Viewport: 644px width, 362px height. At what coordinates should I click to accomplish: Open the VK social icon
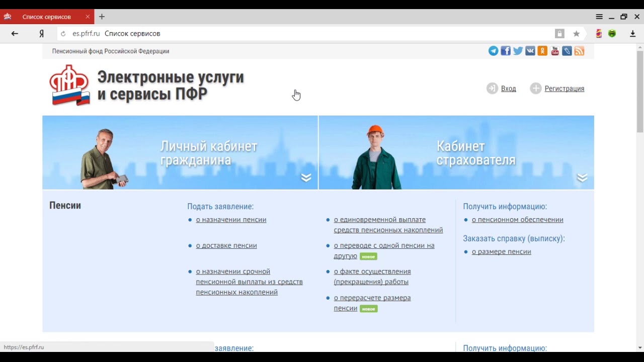(x=530, y=51)
